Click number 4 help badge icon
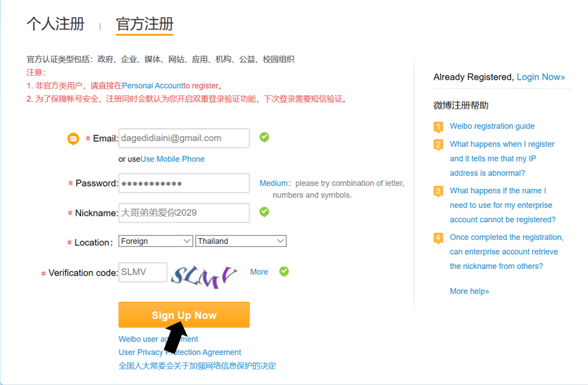588x385 pixels. point(438,238)
